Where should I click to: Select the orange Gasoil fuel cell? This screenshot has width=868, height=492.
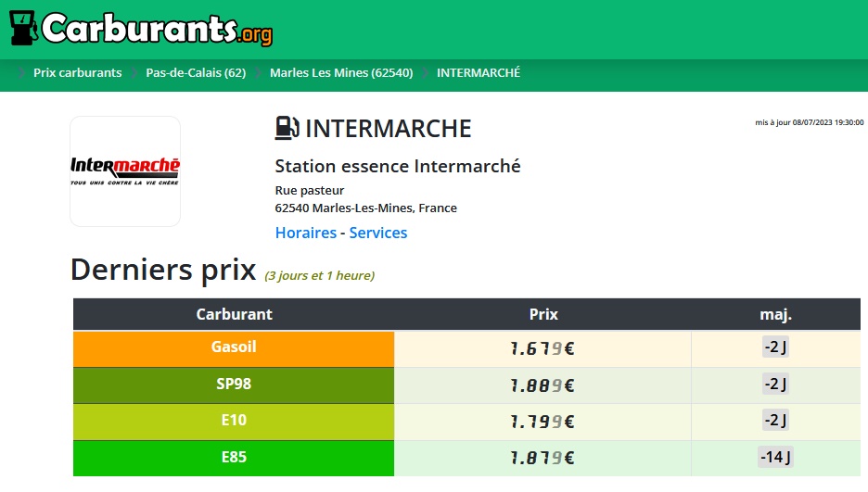(x=234, y=348)
